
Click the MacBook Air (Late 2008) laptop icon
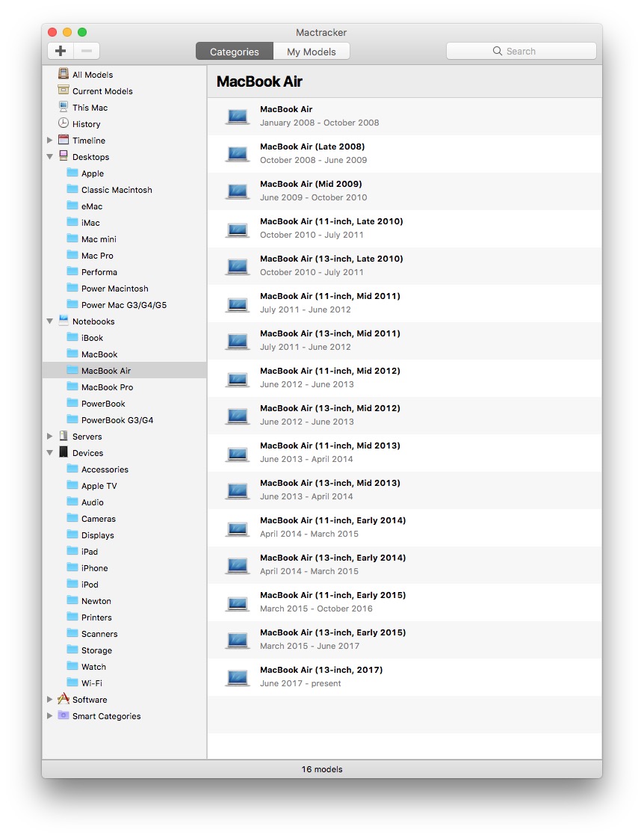238,154
